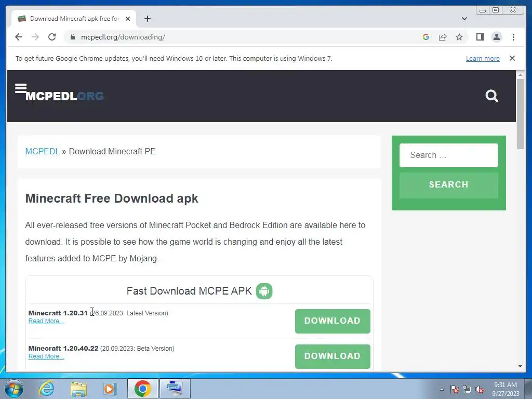Share this page icon
Screen dimensions: 532x399
coord(443,37)
